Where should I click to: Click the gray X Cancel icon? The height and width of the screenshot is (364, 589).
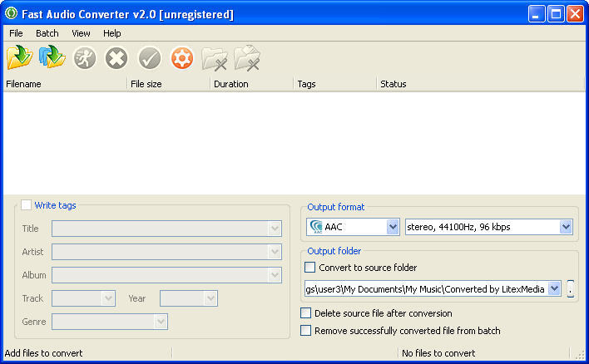point(116,57)
